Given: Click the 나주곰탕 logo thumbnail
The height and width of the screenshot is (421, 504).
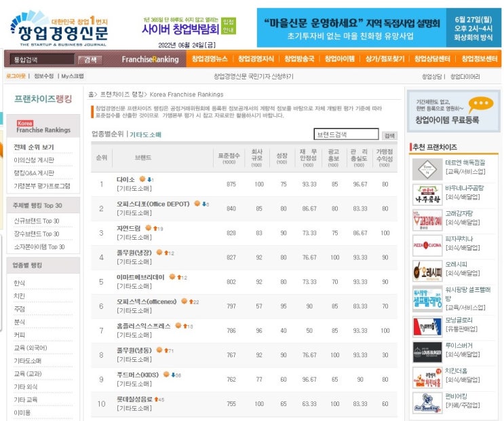Looking at the screenshot, I should click(x=427, y=195).
